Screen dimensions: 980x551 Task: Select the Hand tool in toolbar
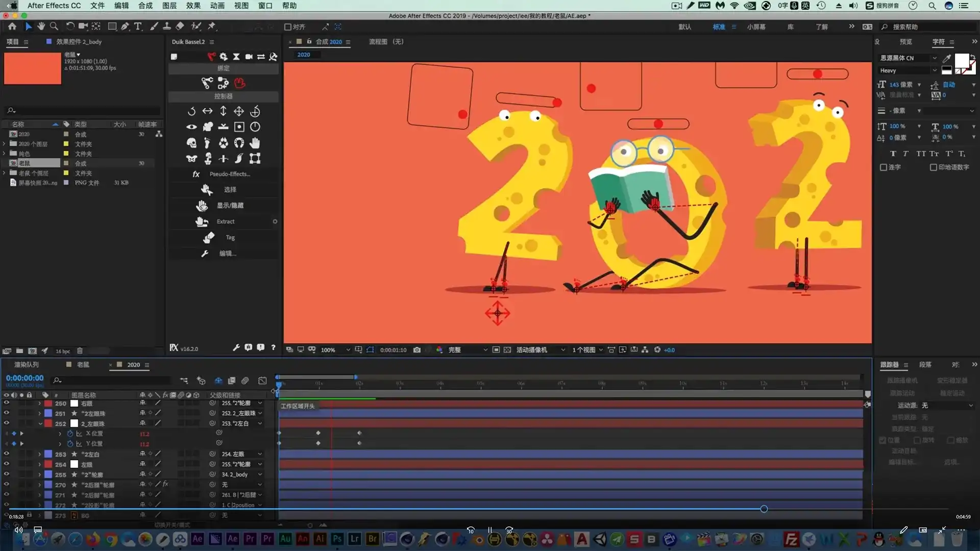click(41, 26)
